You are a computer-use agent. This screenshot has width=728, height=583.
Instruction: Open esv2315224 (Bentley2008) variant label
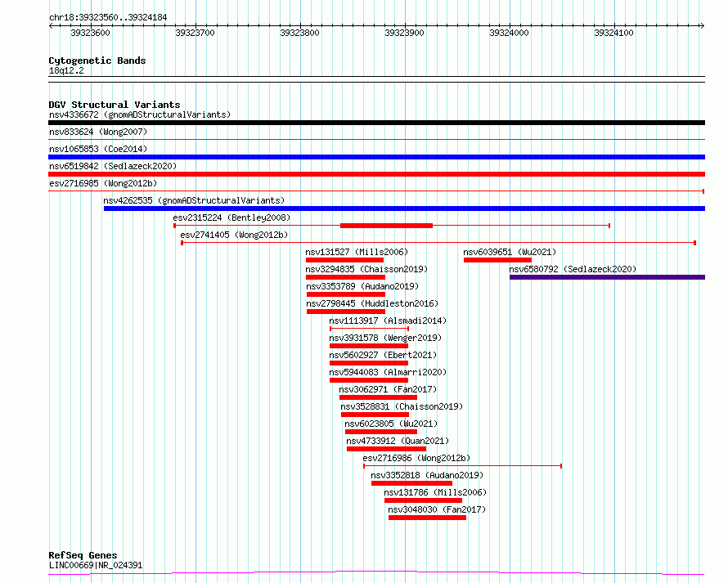[231, 218]
